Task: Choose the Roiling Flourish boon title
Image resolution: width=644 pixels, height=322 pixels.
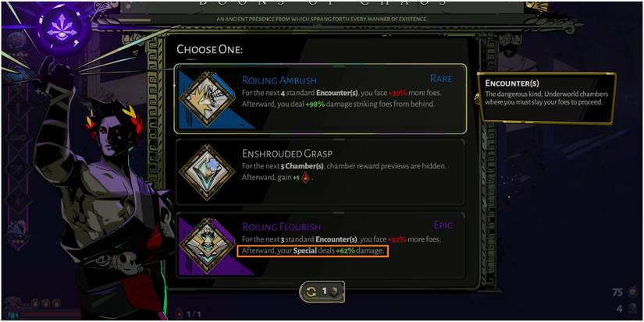Action: pyautogui.click(x=281, y=226)
